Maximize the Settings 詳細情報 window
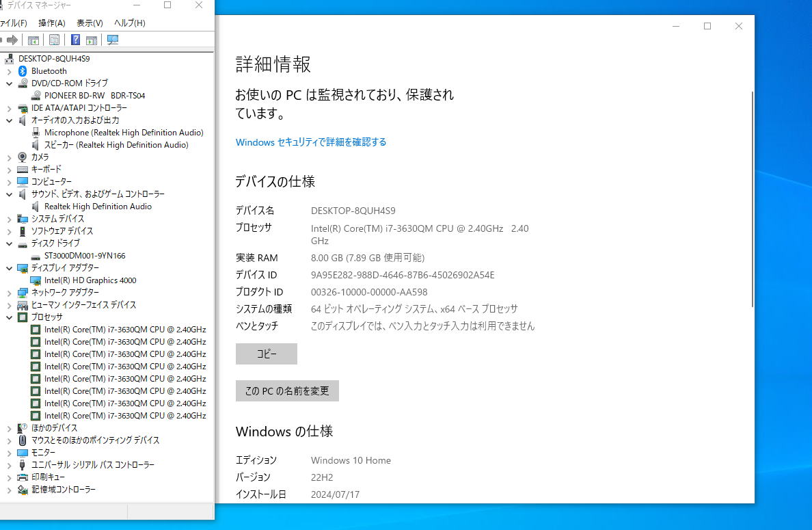Viewport: 812px width, 530px height. tap(707, 26)
